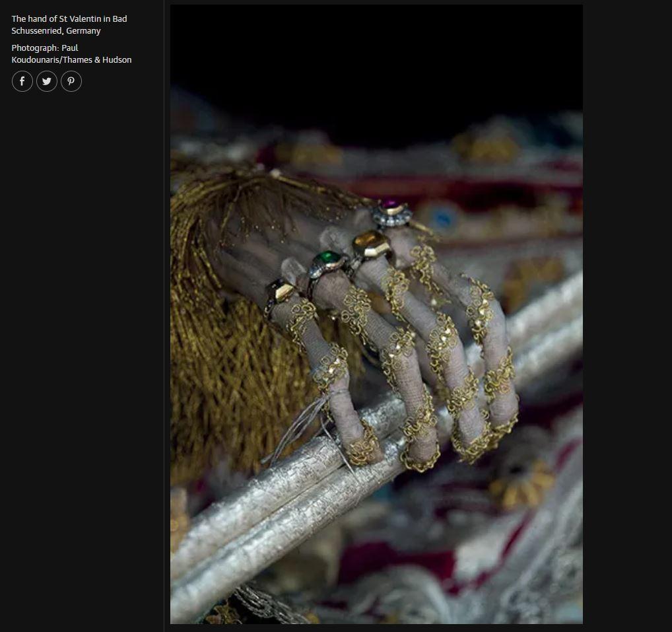The width and height of the screenshot is (672, 632).
Task: Share the photo on Twitter
Action: [47, 81]
